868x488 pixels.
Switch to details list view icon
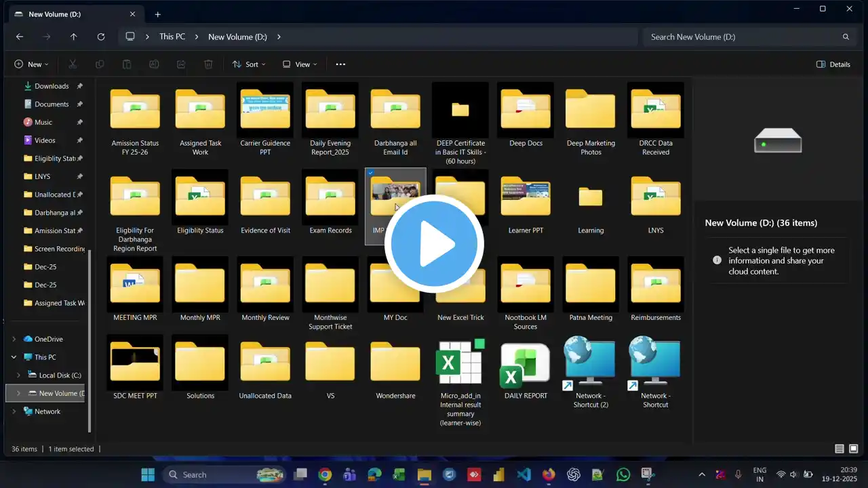coord(840,449)
